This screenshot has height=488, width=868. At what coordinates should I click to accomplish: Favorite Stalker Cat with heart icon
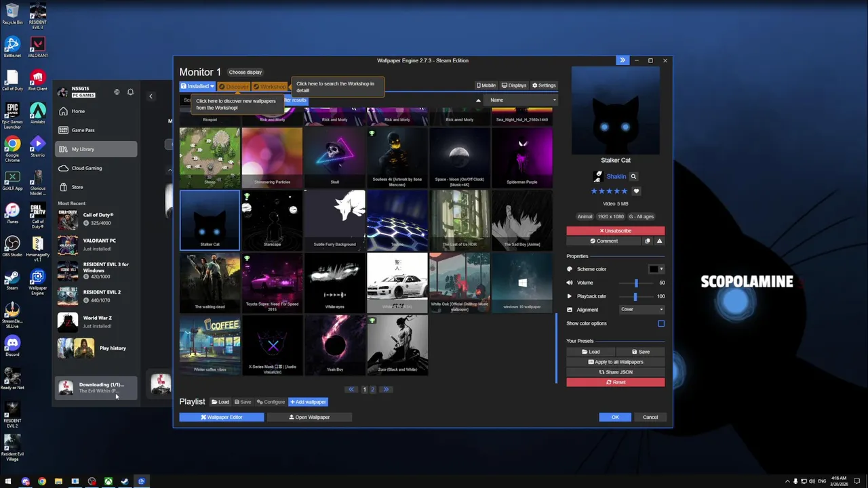tap(636, 191)
